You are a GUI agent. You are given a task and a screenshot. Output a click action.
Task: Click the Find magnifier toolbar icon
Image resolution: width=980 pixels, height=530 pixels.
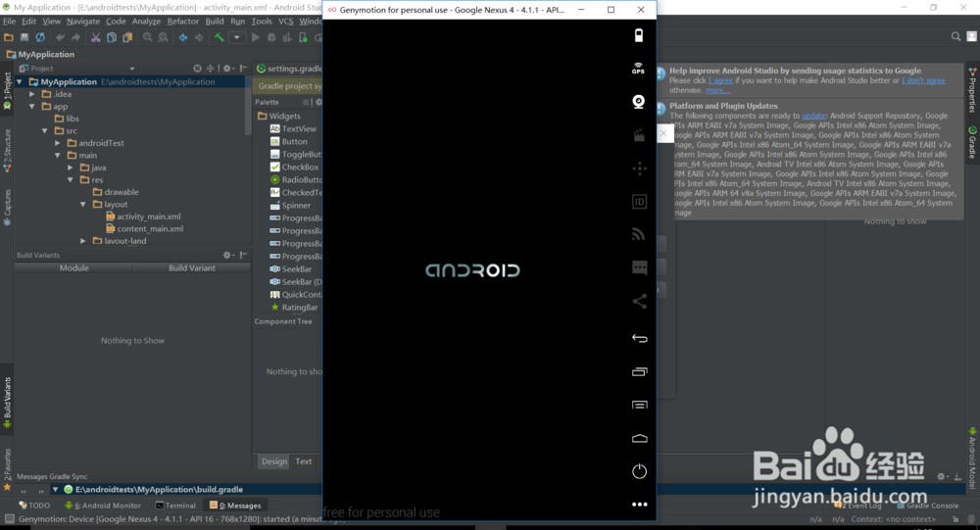[148, 37]
